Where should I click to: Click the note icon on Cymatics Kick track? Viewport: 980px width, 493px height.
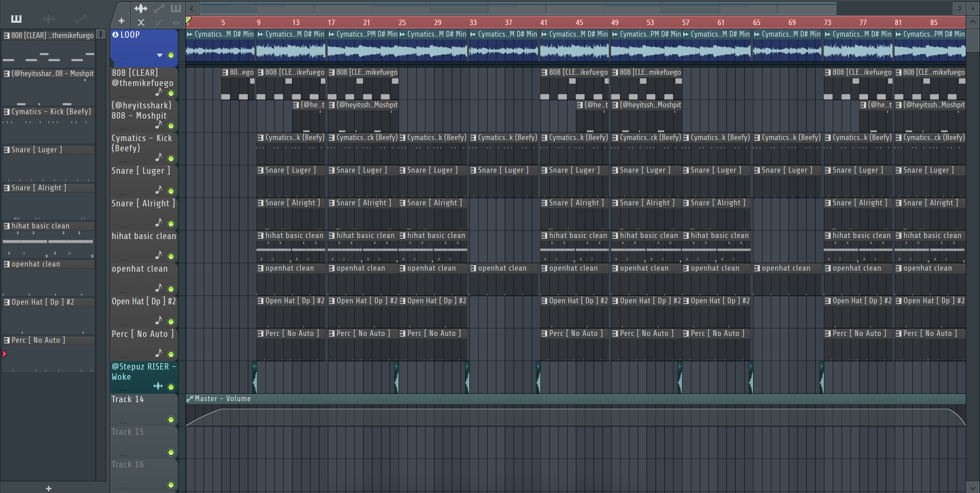(x=159, y=157)
